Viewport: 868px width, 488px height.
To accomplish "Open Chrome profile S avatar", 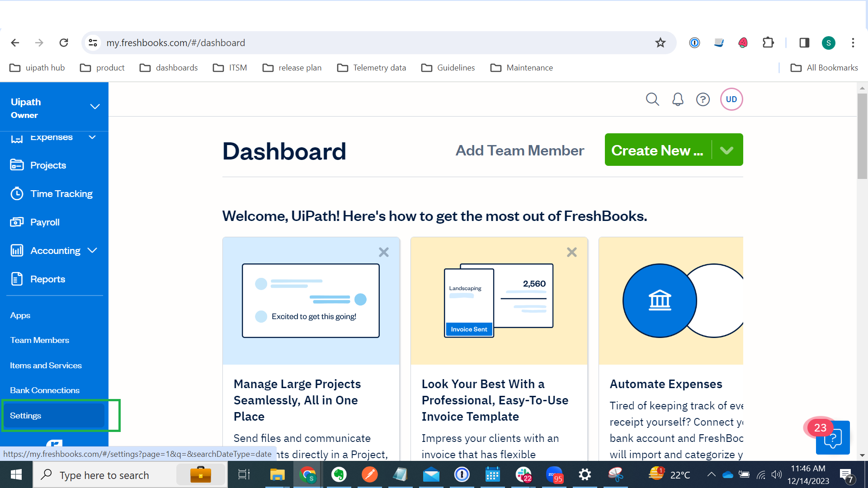I will 828,43.
